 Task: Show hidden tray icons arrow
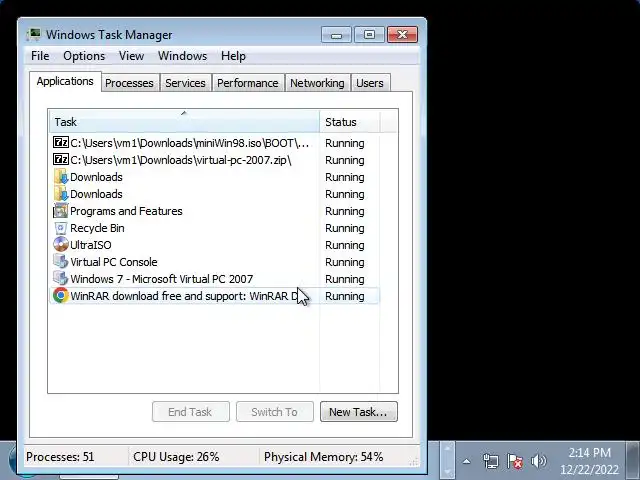click(467, 462)
